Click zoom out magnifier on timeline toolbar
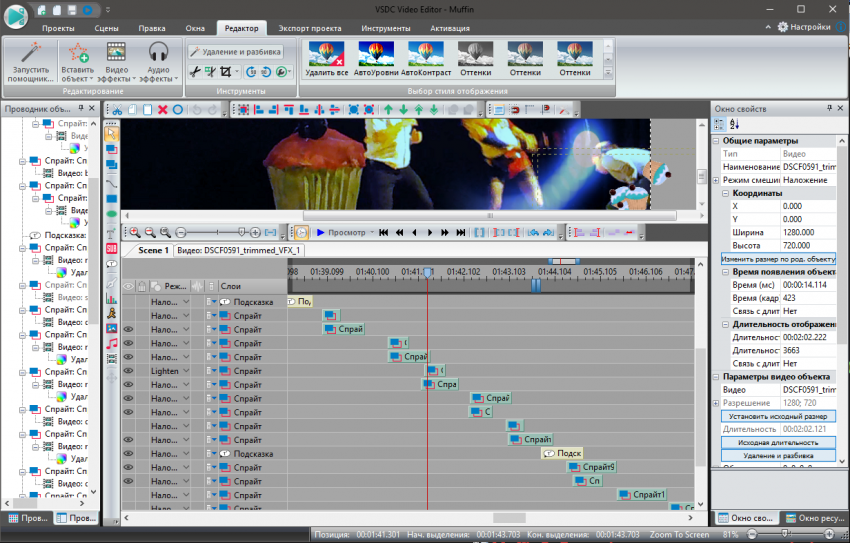 150,232
